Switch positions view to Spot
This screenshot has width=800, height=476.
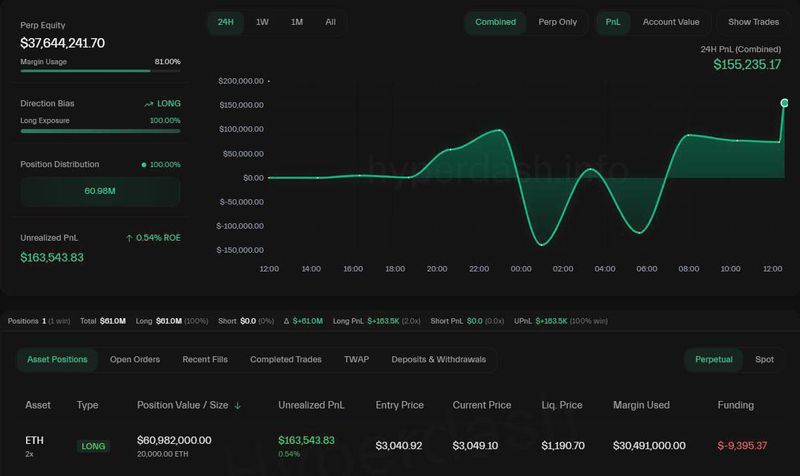pos(764,360)
